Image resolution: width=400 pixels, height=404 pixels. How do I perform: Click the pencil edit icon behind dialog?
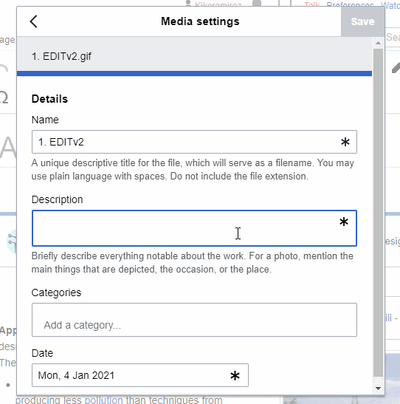[x=395, y=68]
